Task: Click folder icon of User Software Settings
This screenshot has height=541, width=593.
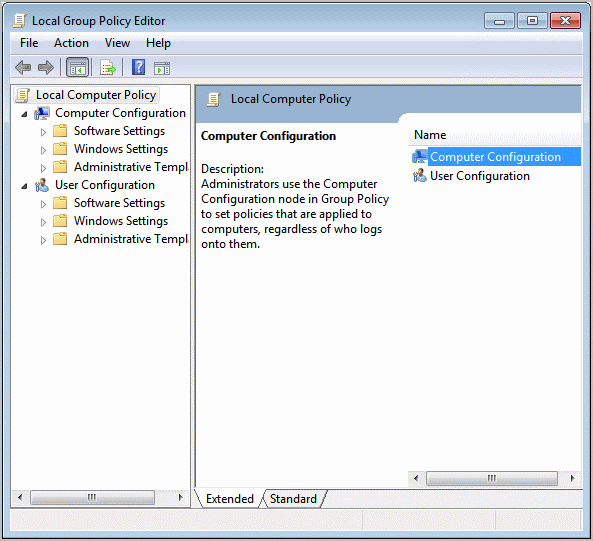Action: 60,203
